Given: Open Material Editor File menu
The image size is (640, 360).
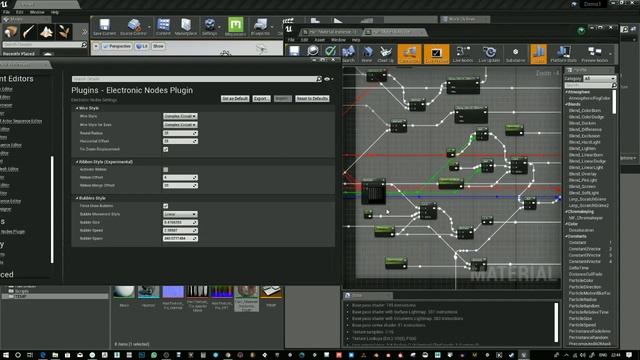Looking at the screenshot, I should pyautogui.click(x=291, y=40).
